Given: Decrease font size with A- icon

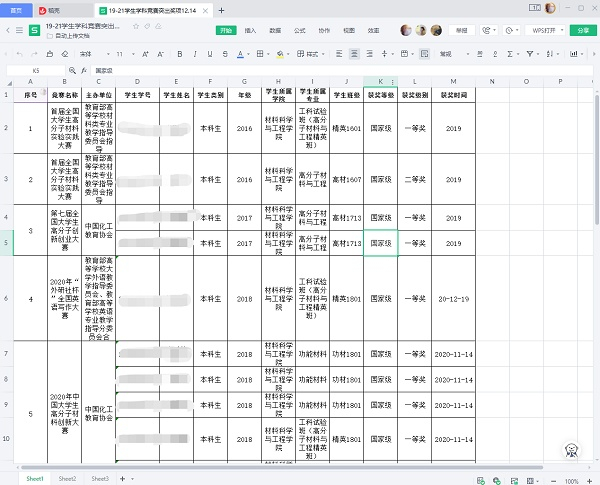Looking at the screenshot, I should (160, 54).
